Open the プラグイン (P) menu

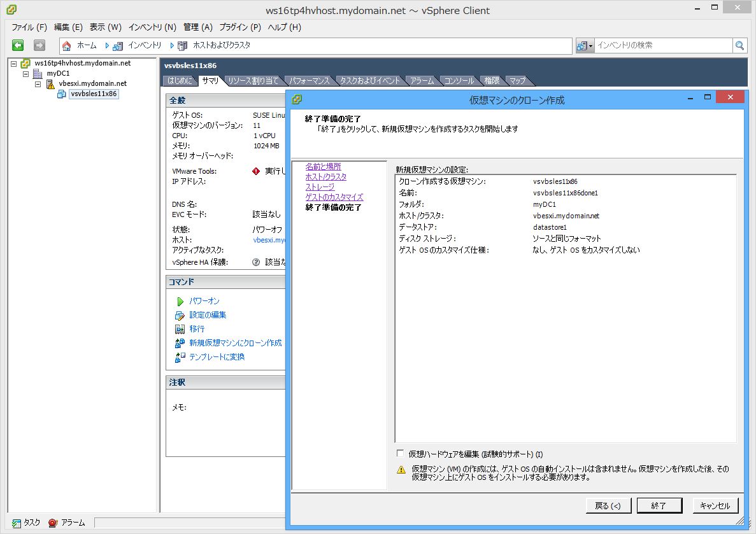(240, 27)
